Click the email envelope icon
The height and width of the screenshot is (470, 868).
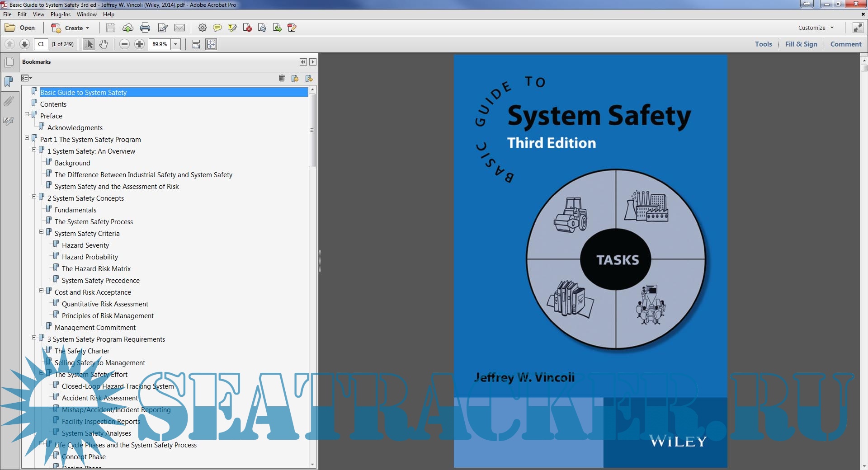coord(179,28)
